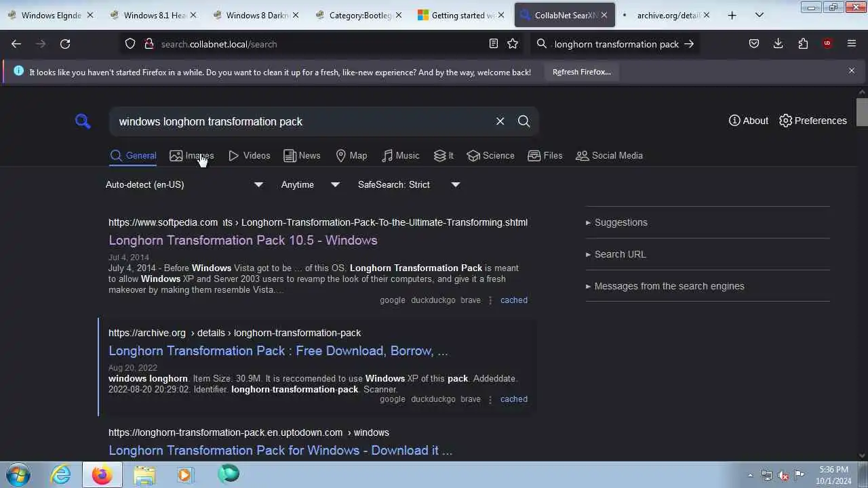Switch to Getting started tab
Image resolution: width=868 pixels, height=488 pixels.
tap(462, 15)
